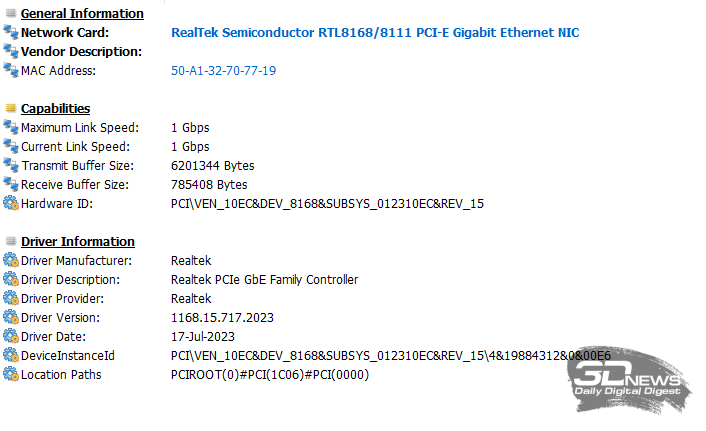Click the Network Card row icon

click(11, 33)
